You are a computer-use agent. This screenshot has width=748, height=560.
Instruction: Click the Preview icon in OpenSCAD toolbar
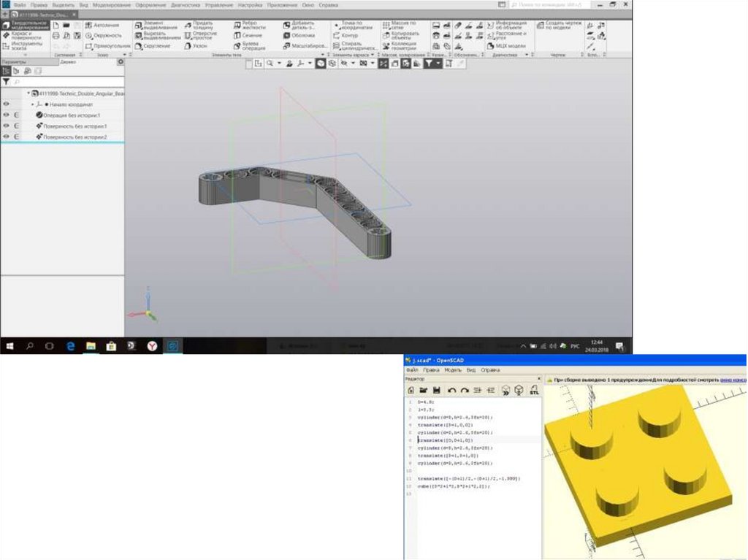(x=505, y=391)
